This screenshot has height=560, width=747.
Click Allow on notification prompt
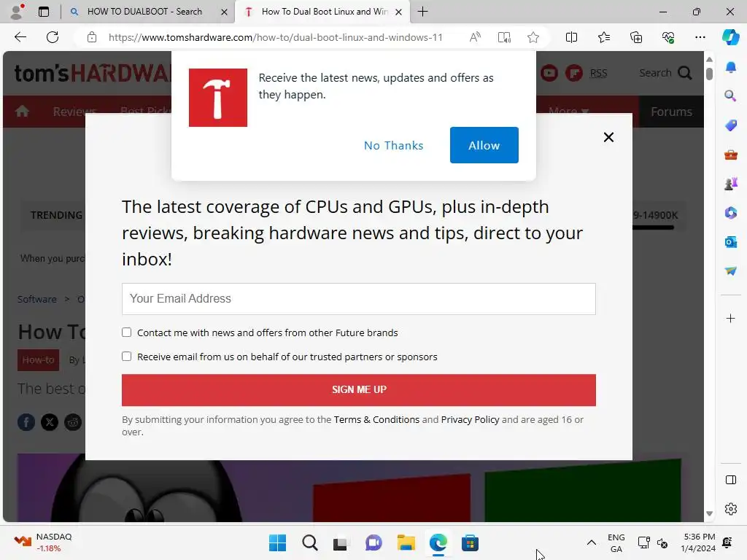click(x=484, y=145)
